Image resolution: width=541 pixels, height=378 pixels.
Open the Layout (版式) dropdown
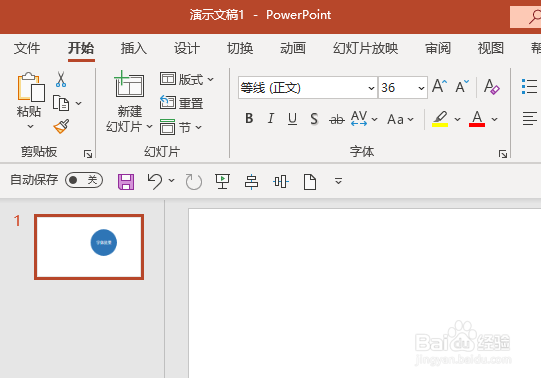pos(187,79)
